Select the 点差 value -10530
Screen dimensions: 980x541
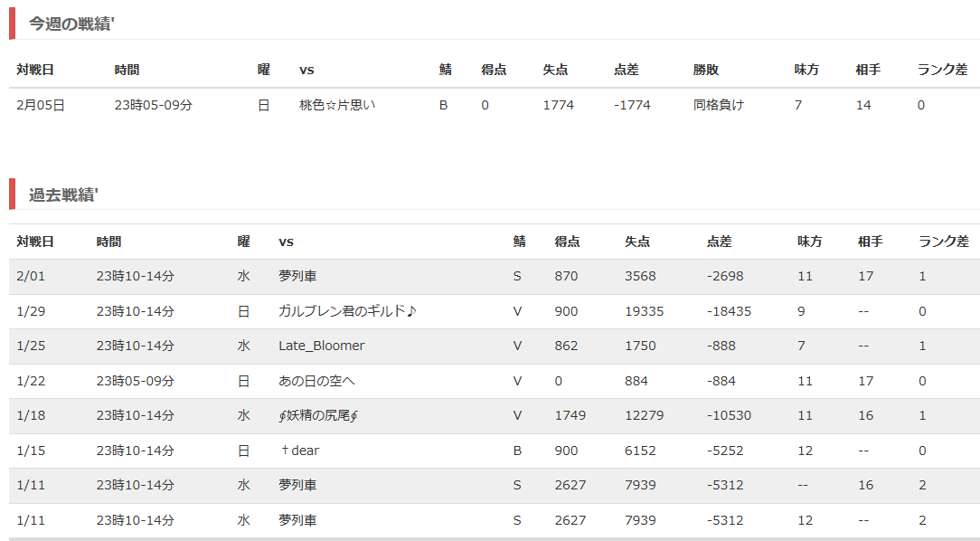729,415
